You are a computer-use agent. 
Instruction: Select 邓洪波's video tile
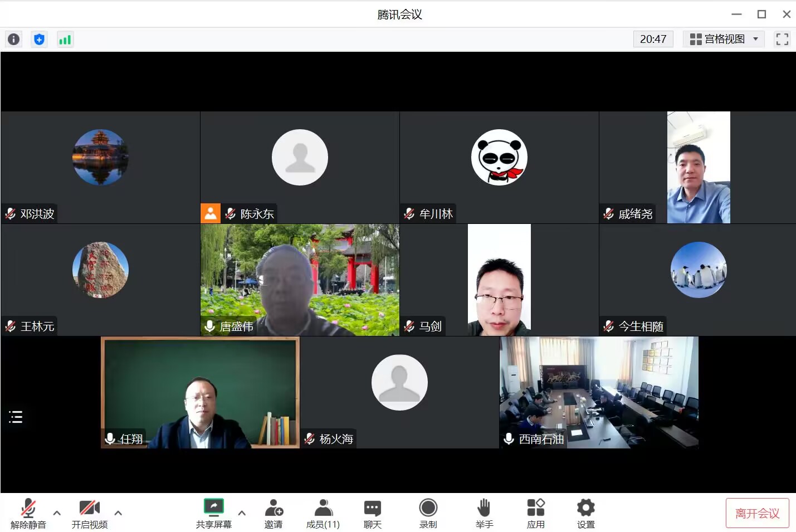(x=100, y=167)
